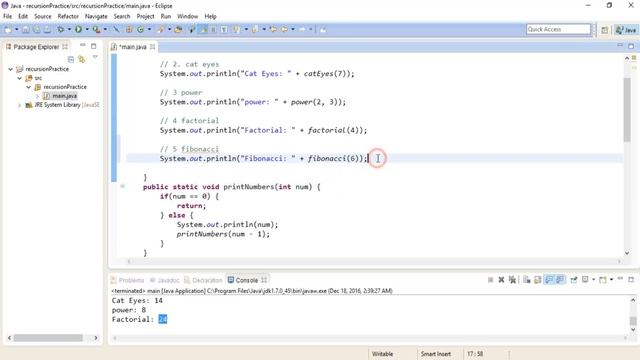Expand the main.java tree node

(x=38, y=96)
